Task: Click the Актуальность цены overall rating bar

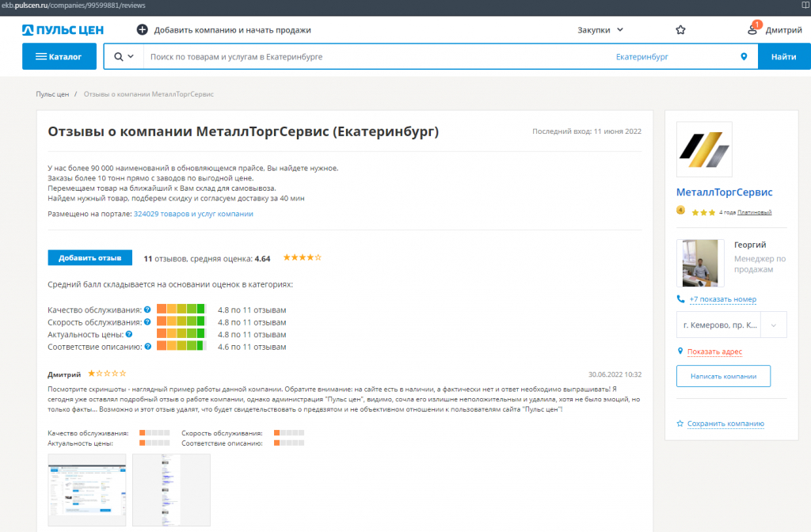Action: (x=181, y=334)
